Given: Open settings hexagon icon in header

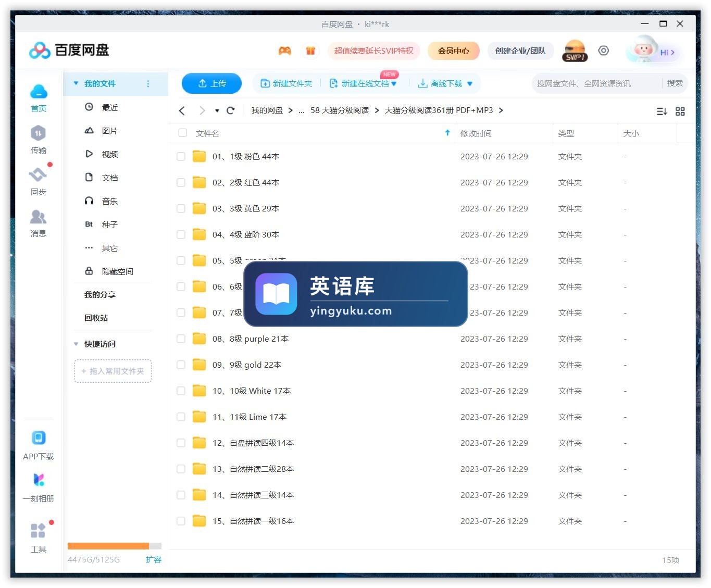Looking at the screenshot, I should [x=603, y=51].
